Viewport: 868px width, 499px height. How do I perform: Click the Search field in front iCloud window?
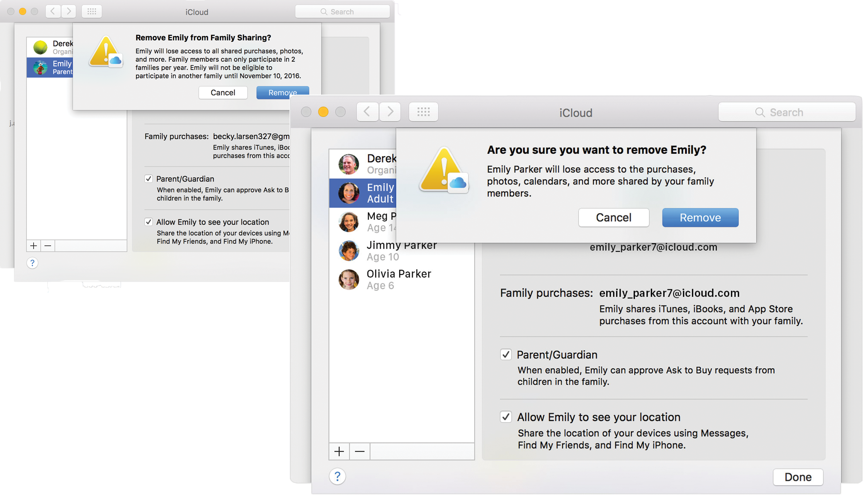pyautogui.click(x=787, y=112)
